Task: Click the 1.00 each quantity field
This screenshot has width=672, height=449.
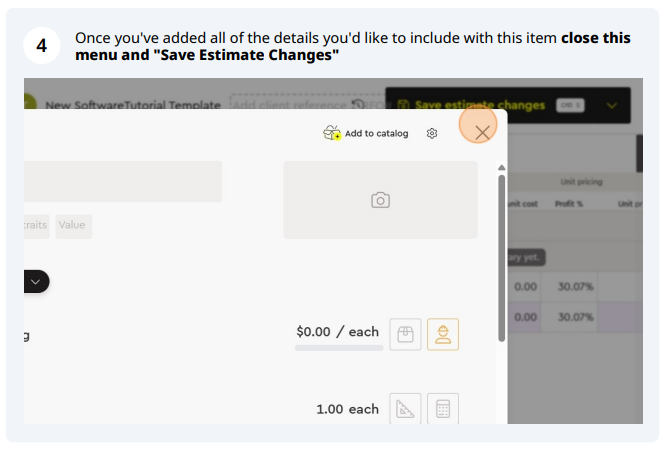Action: click(x=348, y=409)
